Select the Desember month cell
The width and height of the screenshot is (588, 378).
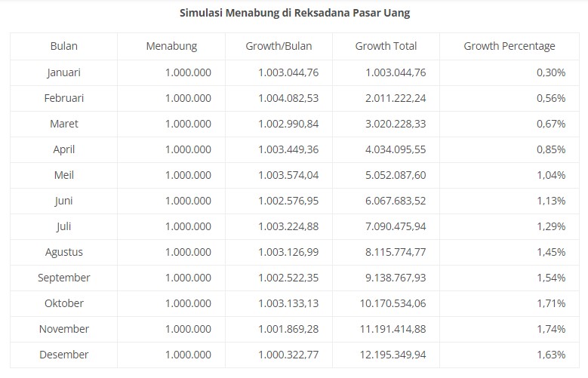63,355
